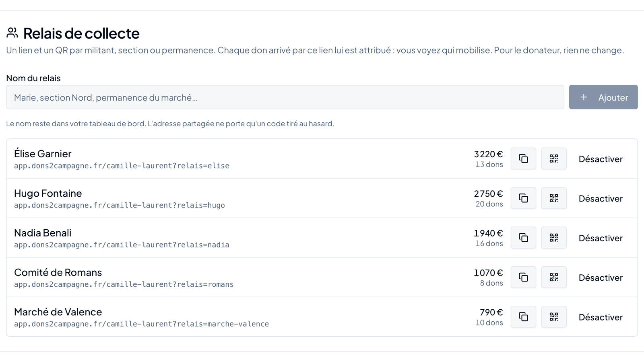Copy the Comité de Romans link
The width and height of the screenshot is (644, 362).
tap(523, 277)
